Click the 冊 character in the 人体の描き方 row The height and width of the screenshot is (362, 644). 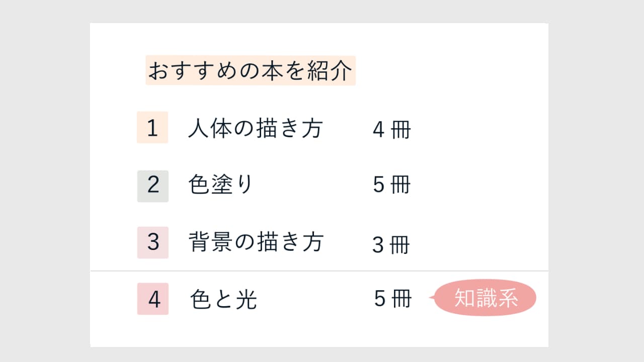pyautogui.click(x=400, y=130)
